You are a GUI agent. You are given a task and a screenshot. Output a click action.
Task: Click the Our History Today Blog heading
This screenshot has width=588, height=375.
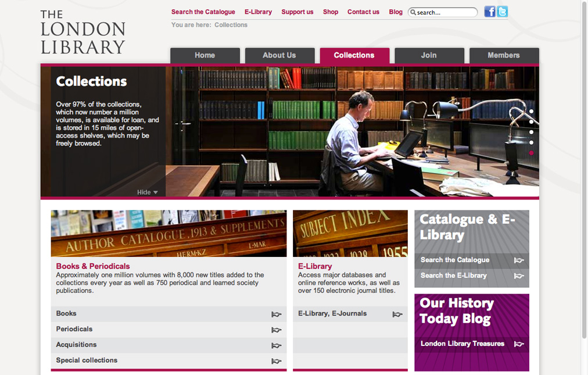[x=457, y=311]
